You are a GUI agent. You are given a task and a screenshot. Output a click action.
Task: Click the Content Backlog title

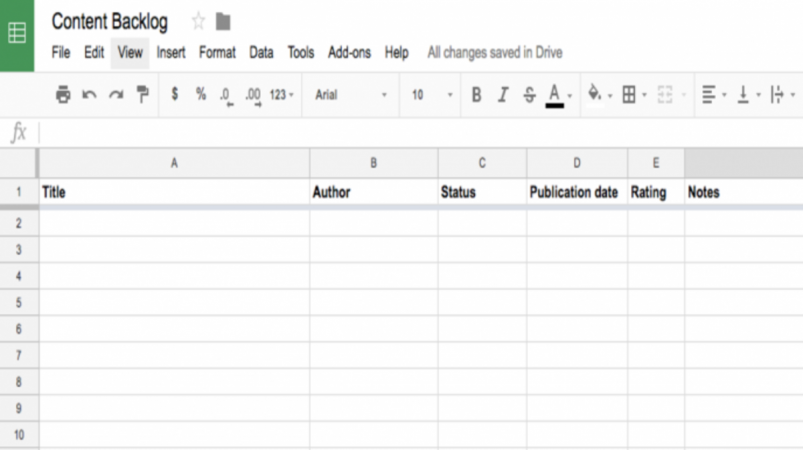click(x=110, y=22)
